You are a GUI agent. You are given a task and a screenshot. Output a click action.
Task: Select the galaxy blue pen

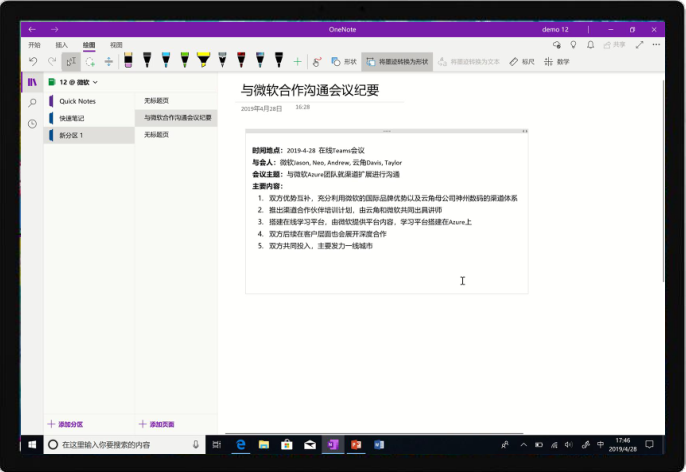tap(260, 60)
